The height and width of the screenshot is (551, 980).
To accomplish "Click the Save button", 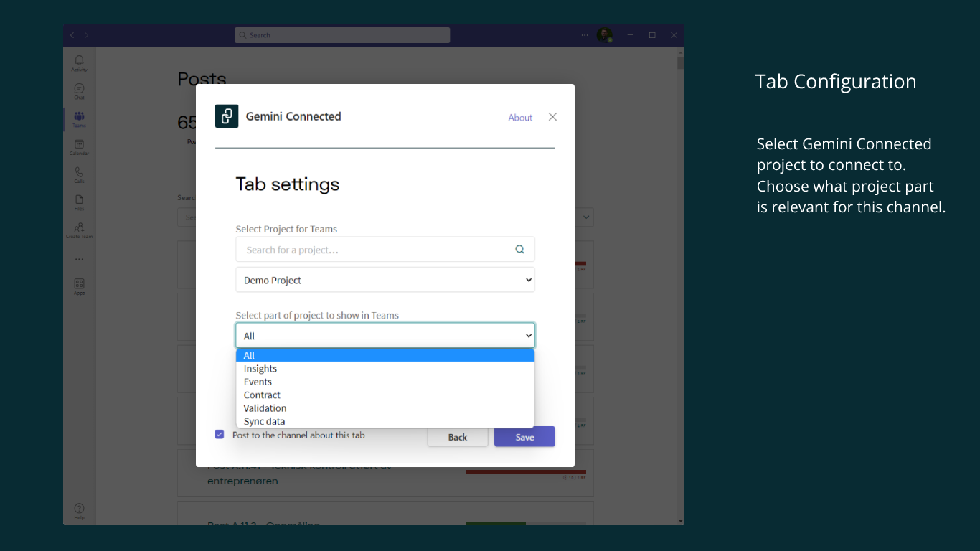I will [x=524, y=437].
